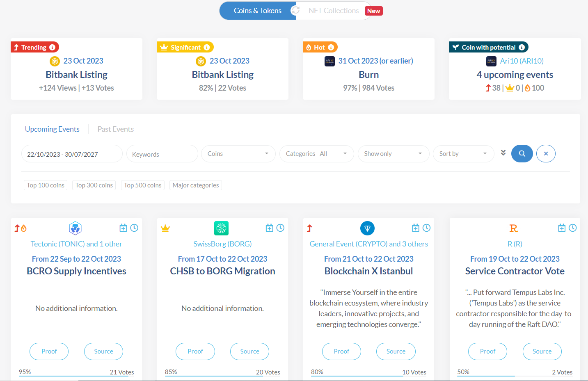Open the Categories - All dropdown
This screenshot has height=381, width=588.
[x=316, y=154]
